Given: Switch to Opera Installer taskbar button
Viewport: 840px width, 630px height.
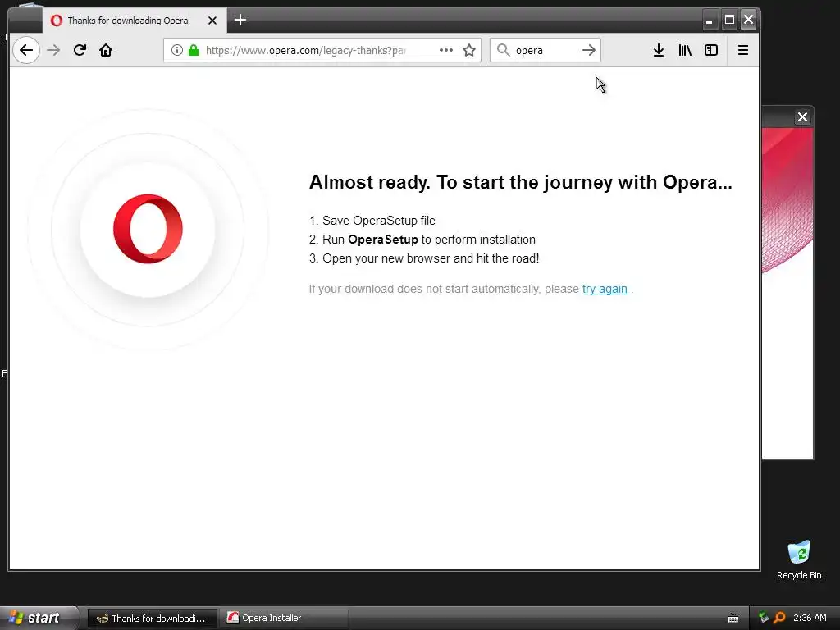Looking at the screenshot, I should (x=285, y=619).
